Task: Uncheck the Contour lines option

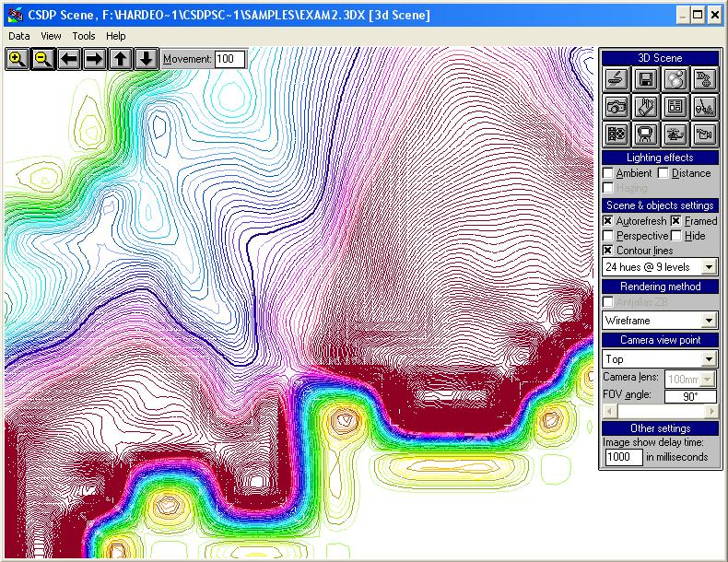Action: point(608,251)
